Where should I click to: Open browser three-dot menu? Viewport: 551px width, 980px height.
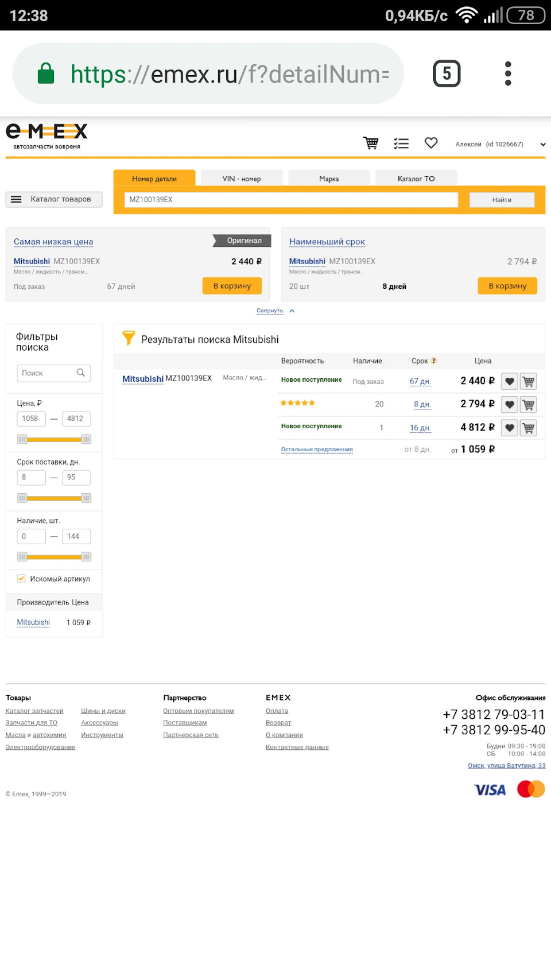coord(508,73)
